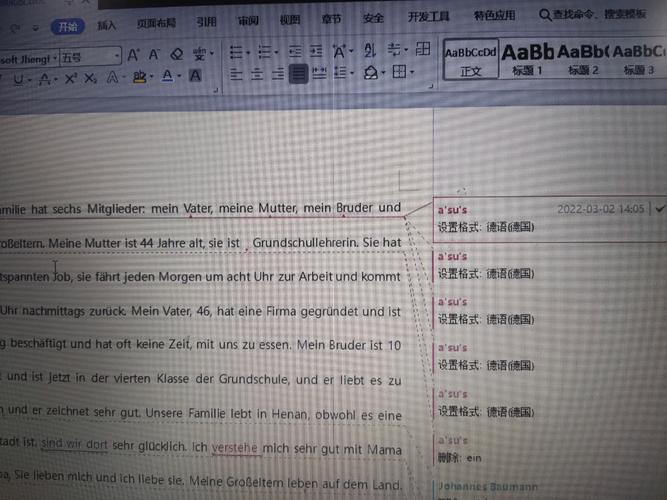Switch to the 安全 tab
Image resolution: width=667 pixels, height=500 pixels.
pyautogui.click(x=373, y=18)
